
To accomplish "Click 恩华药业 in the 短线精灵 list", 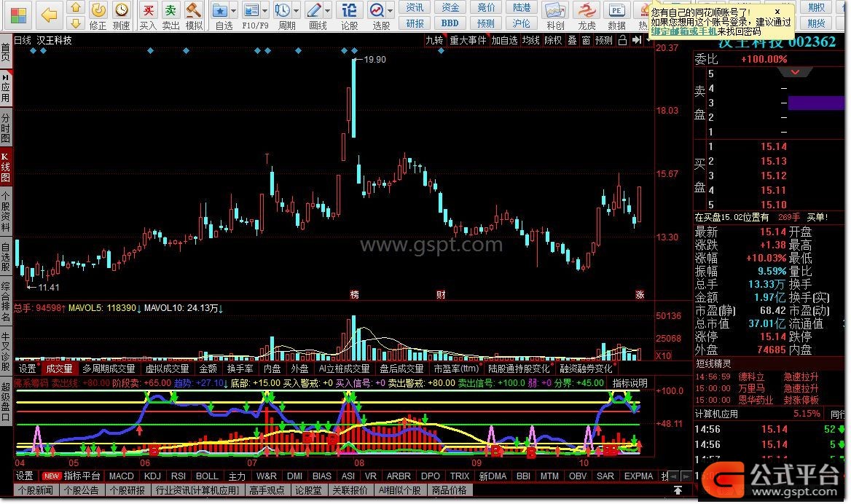I will tap(756, 401).
